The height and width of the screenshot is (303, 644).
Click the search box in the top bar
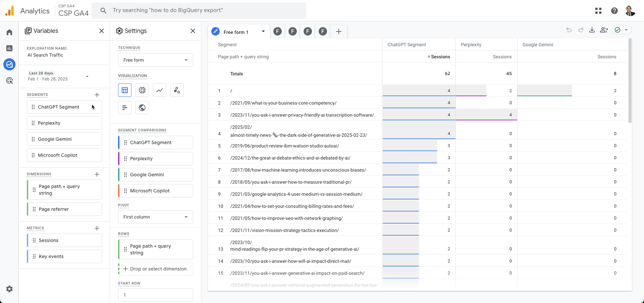pos(199,11)
